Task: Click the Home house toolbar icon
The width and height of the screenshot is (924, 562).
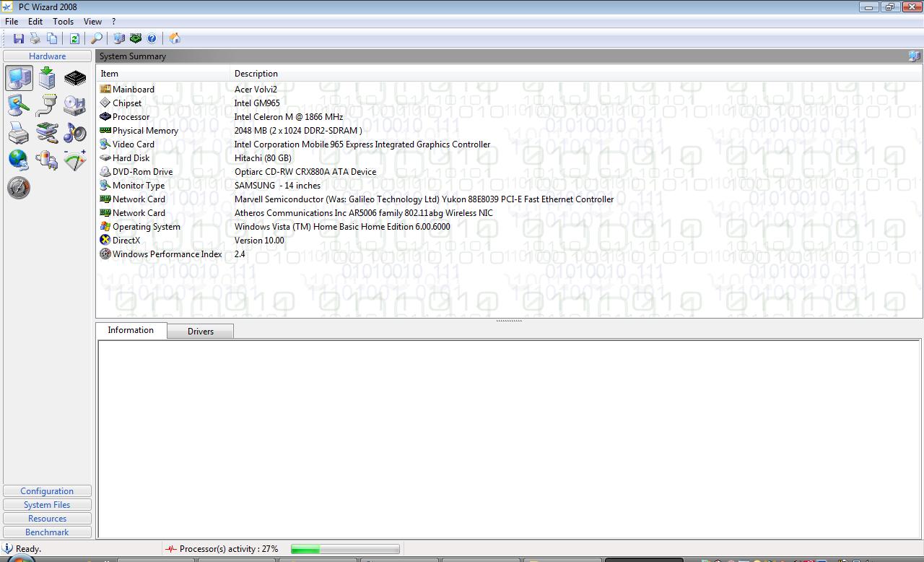Action: pos(174,38)
